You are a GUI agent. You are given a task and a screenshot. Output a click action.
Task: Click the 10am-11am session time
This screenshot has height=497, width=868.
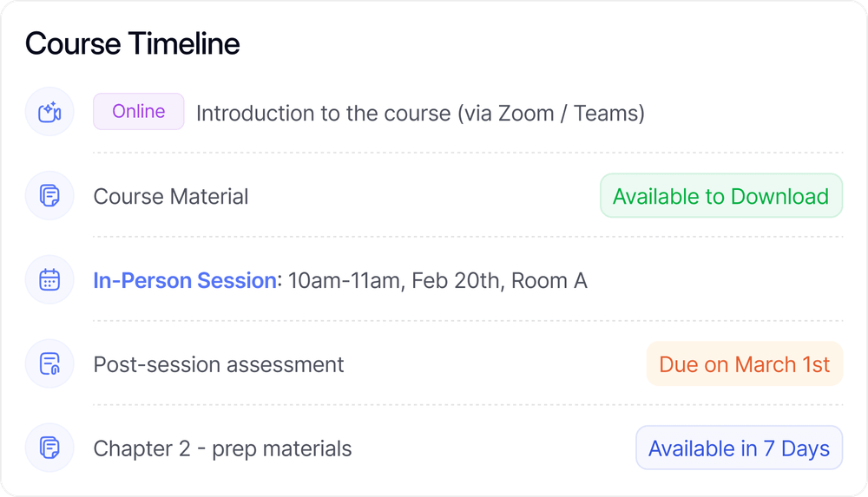tap(345, 281)
